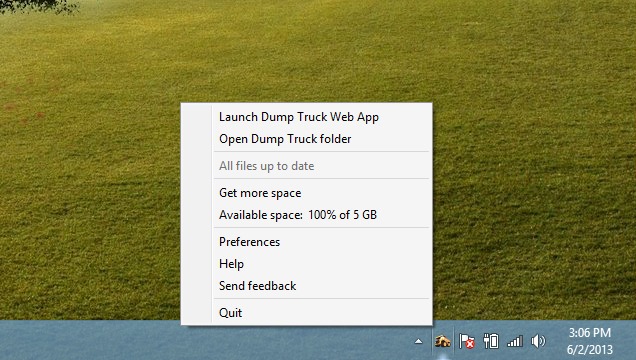The image size is (636, 360).
Task: Click the 3:06 PM time display
Action: pyautogui.click(x=589, y=332)
